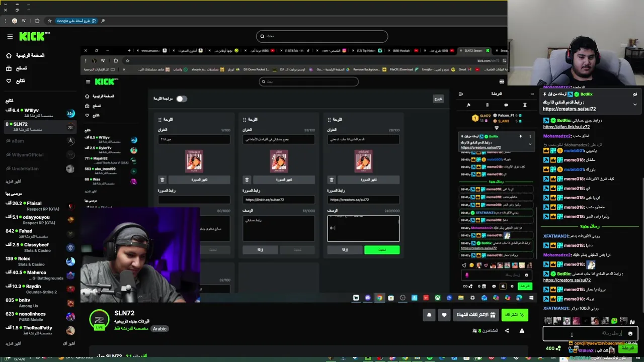
Task: Open Raydin Counter-Strike 2 channel
Action: 39,289
